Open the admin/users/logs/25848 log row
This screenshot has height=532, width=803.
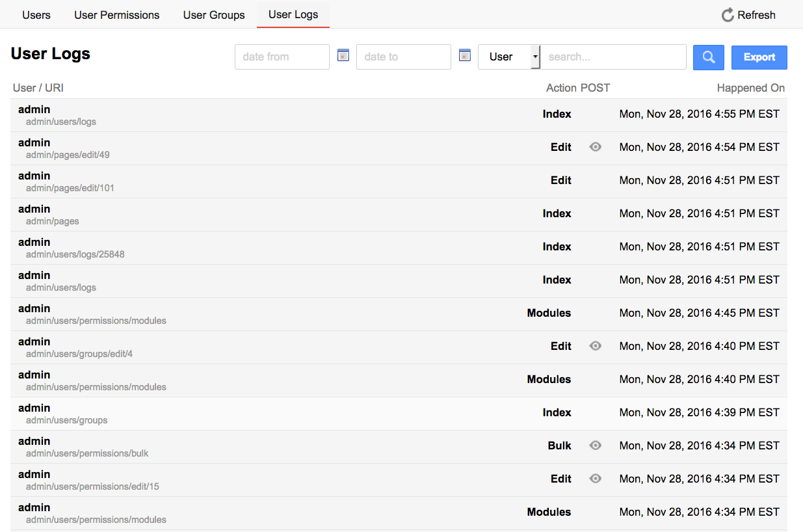tap(75, 254)
